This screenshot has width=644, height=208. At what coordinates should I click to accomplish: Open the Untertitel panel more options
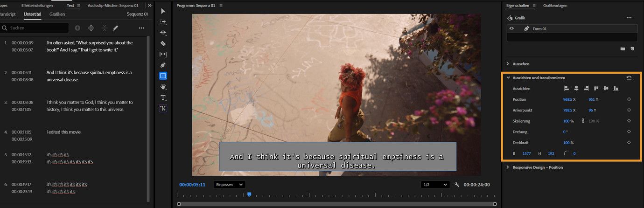(x=141, y=28)
